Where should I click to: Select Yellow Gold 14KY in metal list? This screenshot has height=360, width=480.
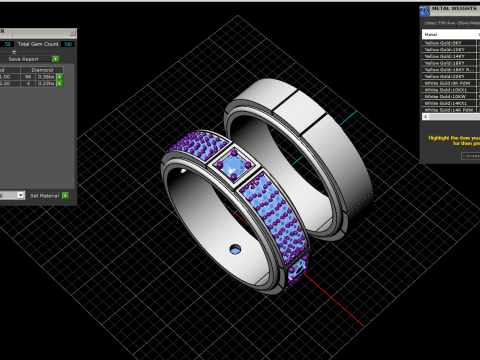449,56
